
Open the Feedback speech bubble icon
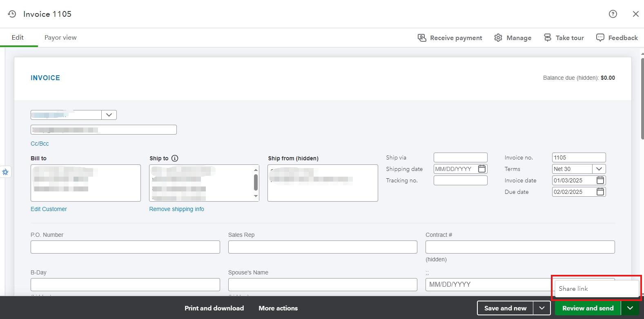coord(600,38)
